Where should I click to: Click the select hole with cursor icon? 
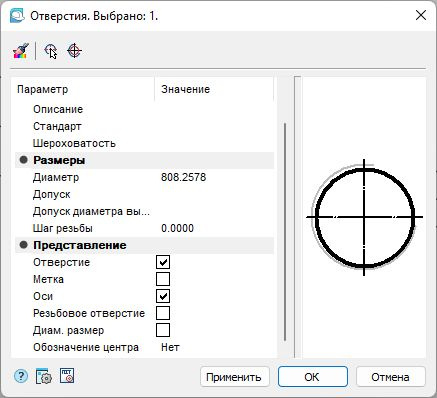[x=51, y=51]
